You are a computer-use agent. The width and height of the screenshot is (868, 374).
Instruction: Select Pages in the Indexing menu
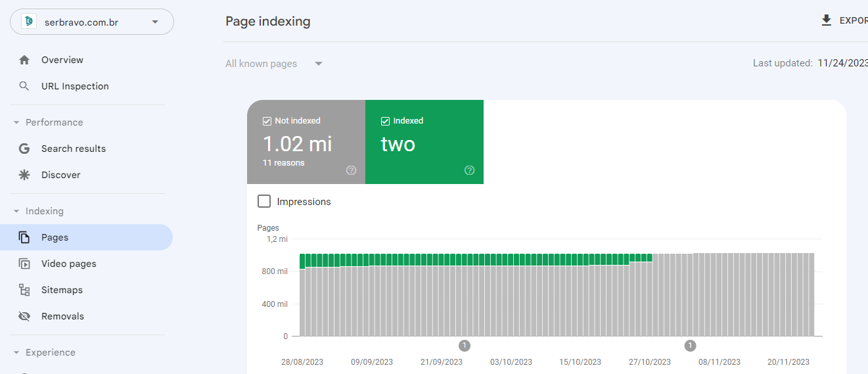pos(86,237)
